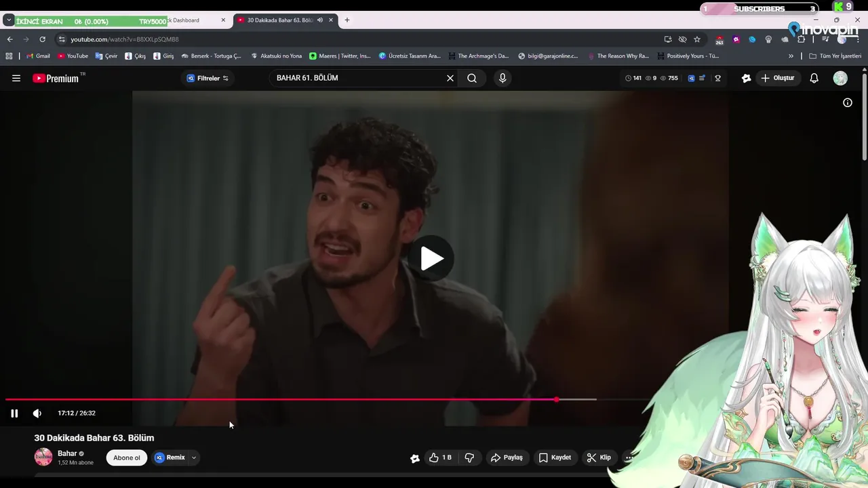This screenshot has height=488, width=868.
Task: Click extension icon beside Oluştur
Action: pos(746,78)
